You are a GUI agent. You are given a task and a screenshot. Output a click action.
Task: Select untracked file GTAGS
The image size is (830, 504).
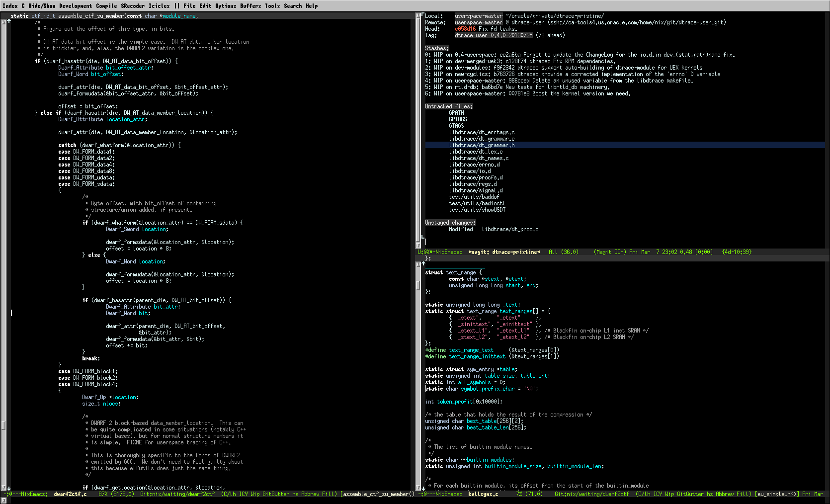point(456,126)
